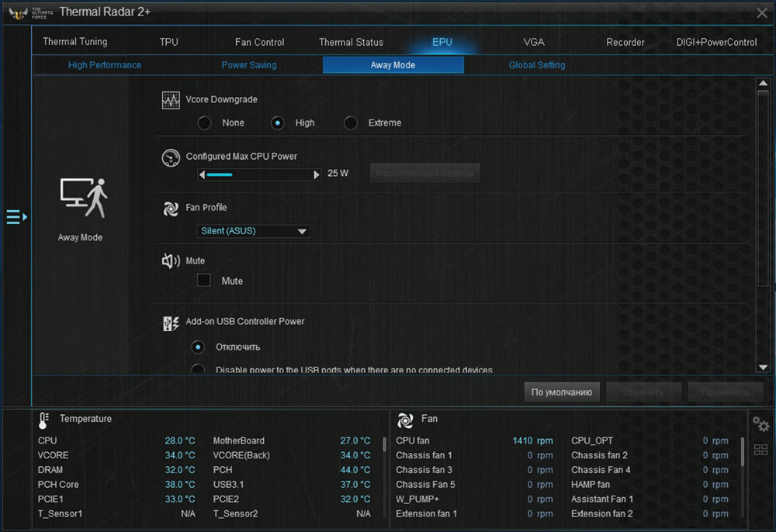Click the VCORE(Back) temperature label
This screenshot has width=776, height=532.
pyautogui.click(x=241, y=455)
